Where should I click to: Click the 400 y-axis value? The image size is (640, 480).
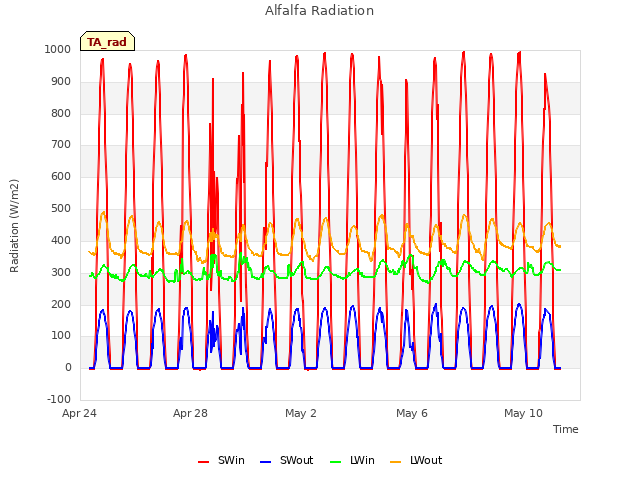click(x=61, y=240)
